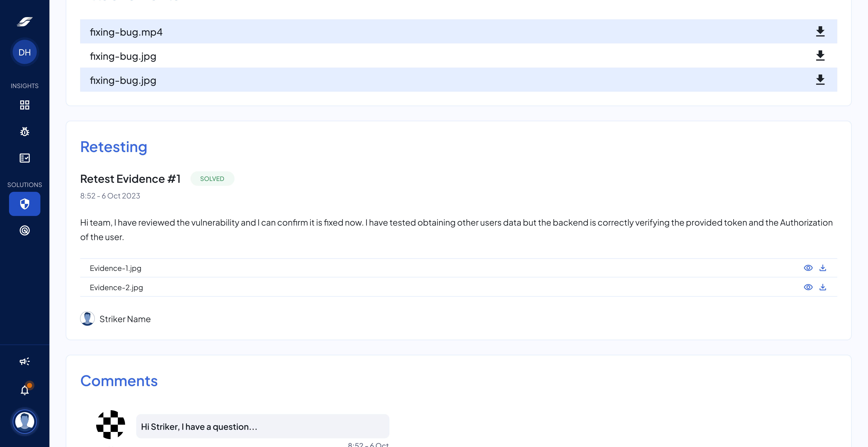The image size is (868, 447).
Task: Open the dashboard grid icon
Action: [x=25, y=105]
